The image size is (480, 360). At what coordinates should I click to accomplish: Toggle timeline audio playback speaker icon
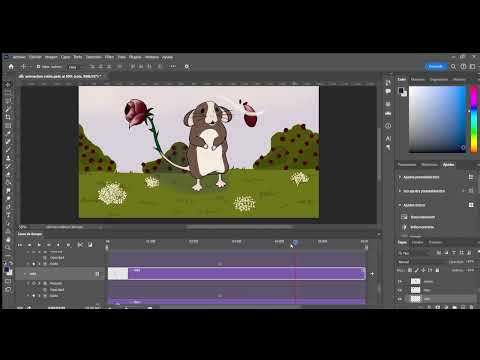pos(58,245)
